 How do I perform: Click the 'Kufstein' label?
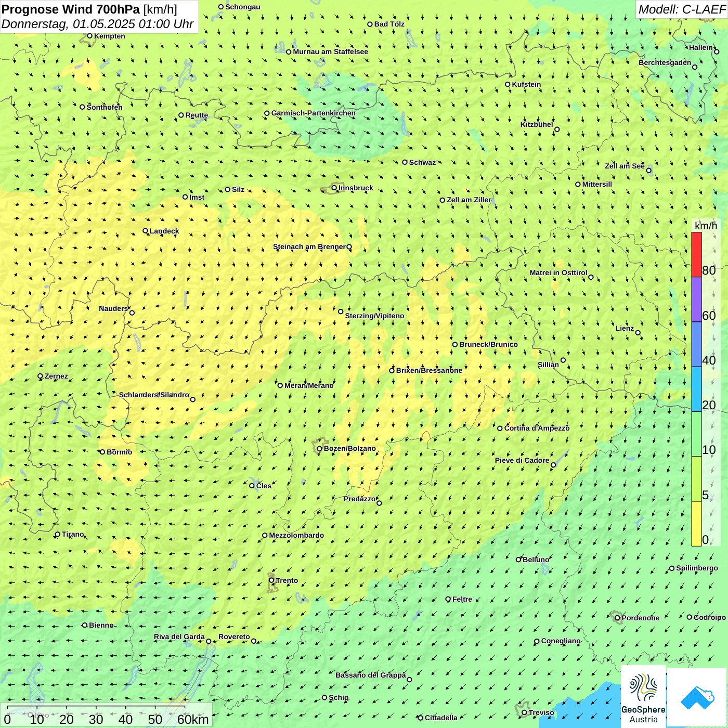click(526, 84)
